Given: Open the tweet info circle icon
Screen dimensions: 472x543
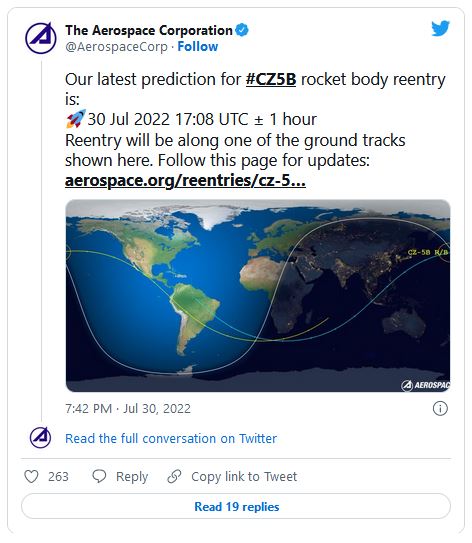Looking at the screenshot, I should click(x=440, y=408).
